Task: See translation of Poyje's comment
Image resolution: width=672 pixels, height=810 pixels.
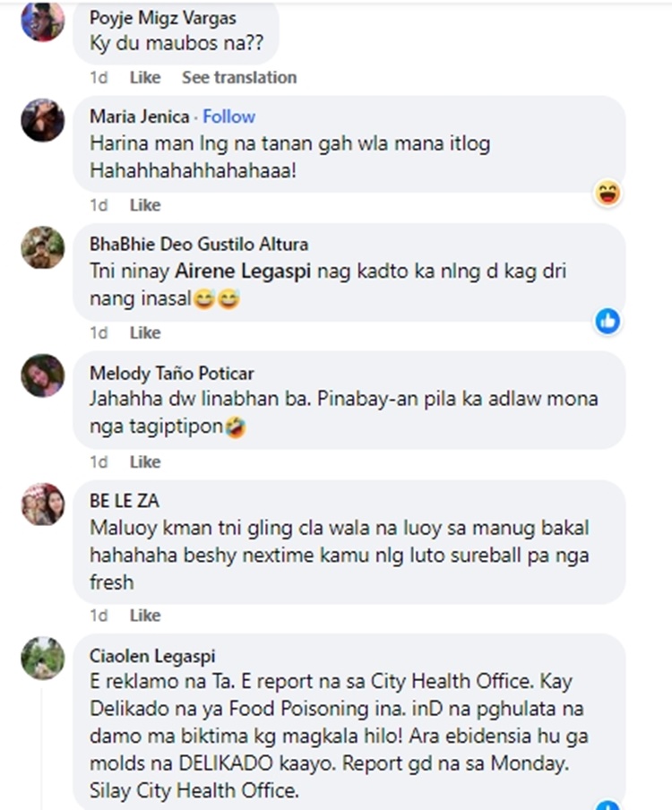Action: pos(239,77)
